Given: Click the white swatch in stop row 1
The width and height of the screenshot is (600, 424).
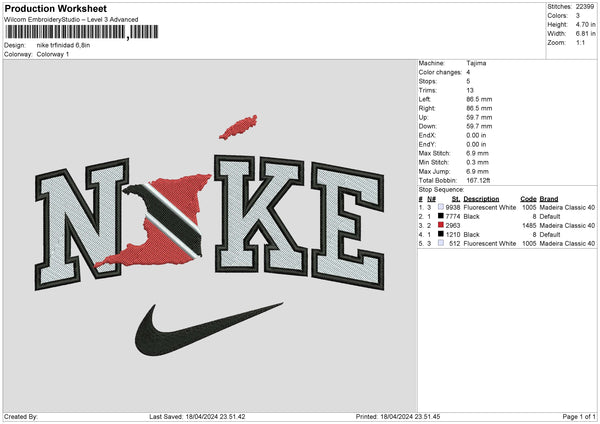Looking at the screenshot, I should tap(441, 207).
